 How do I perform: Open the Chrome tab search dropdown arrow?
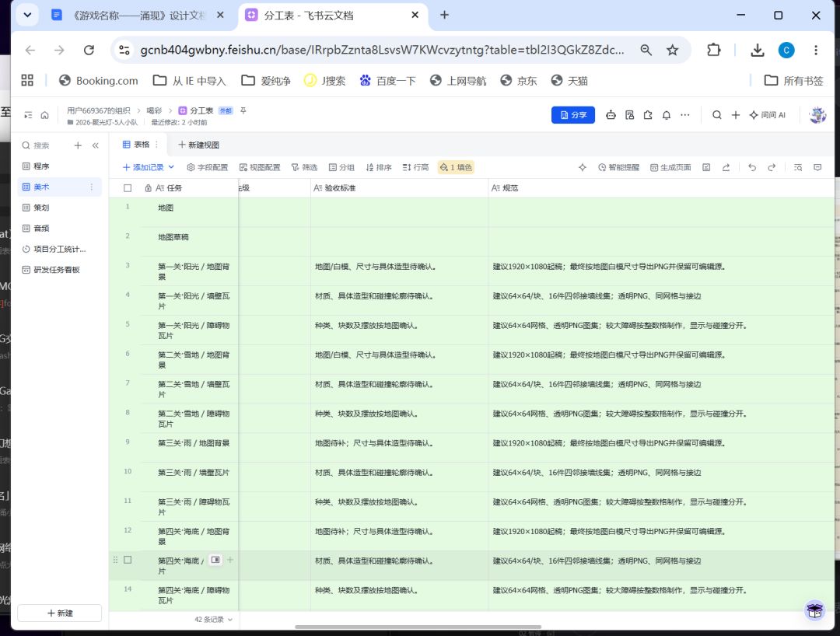(x=27, y=15)
